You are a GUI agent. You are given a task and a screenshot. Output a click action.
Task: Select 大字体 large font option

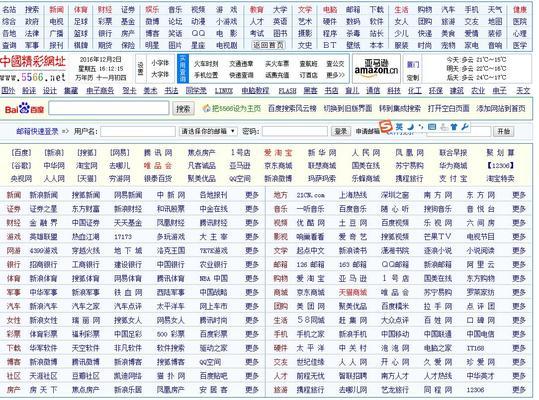(160, 74)
